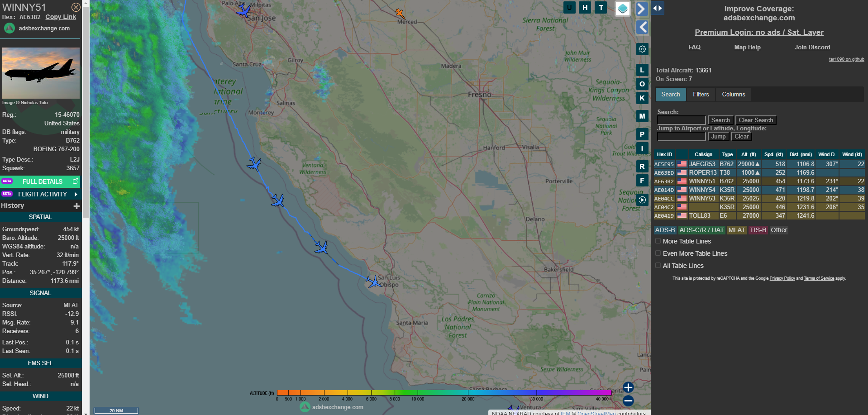Enable More Table Lines checkbox

coord(658,241)
